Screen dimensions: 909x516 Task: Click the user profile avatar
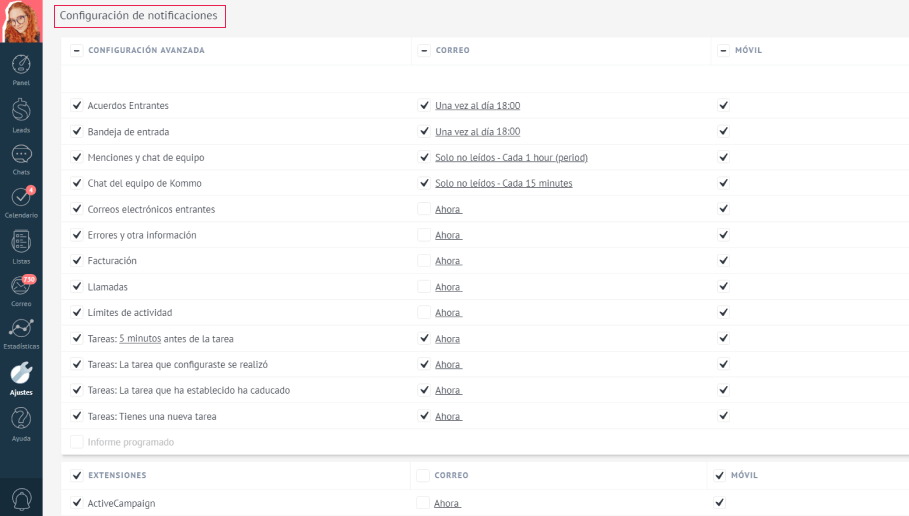pos(21,21)
